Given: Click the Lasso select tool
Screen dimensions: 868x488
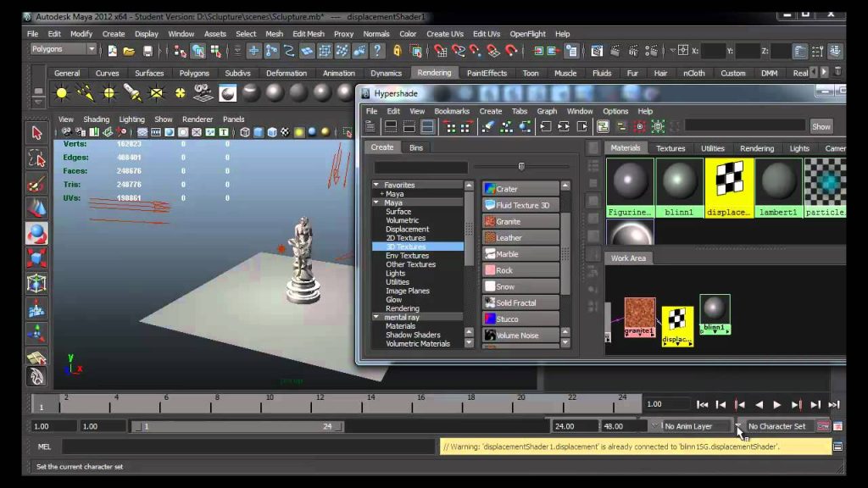Looking at the screenshot, I should 36,158.
